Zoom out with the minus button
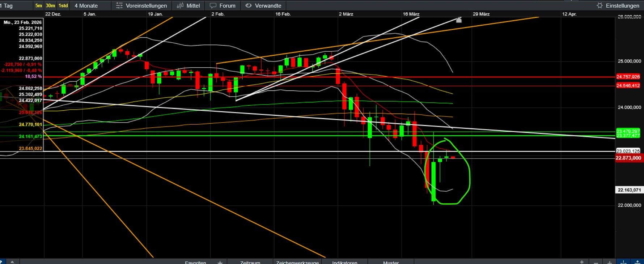Image resolution: width=644 pixels, height=264 pixels. coord(596,262)
